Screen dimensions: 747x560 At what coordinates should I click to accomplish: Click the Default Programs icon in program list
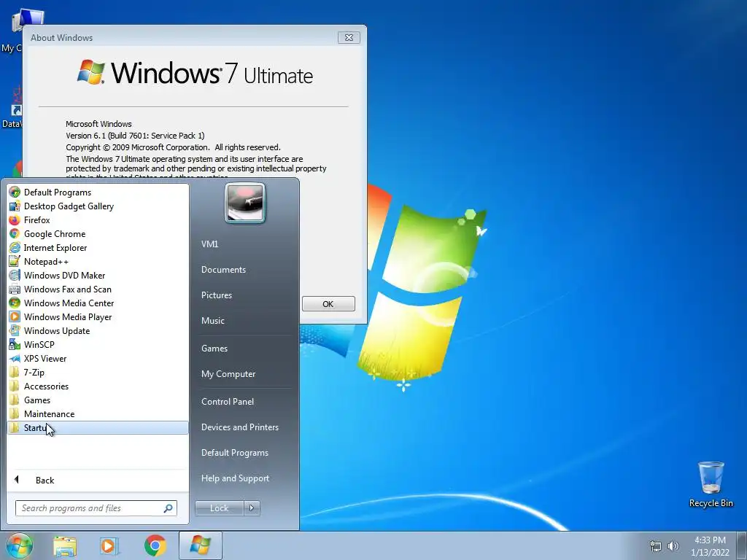click(15, 192)
